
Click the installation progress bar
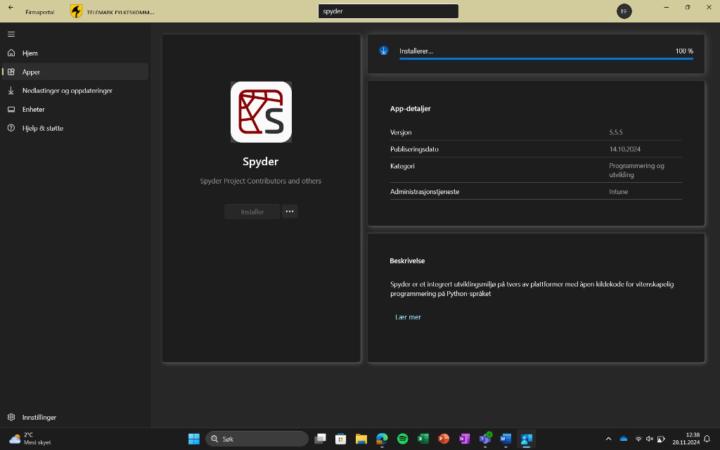(x=546, y=59)
